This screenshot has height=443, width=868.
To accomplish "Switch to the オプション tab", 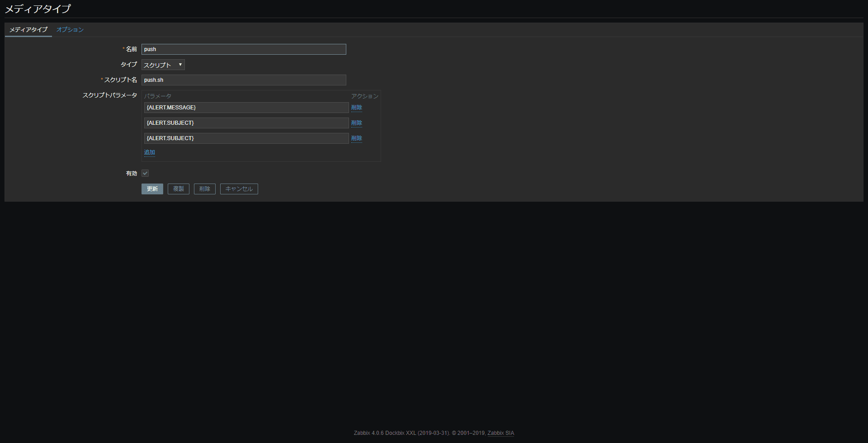I will coord(70,30).
